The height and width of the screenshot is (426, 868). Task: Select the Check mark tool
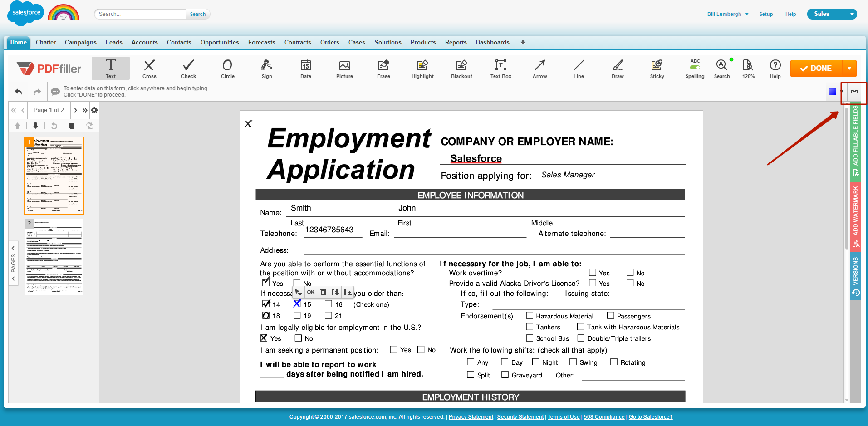(188, 69)
